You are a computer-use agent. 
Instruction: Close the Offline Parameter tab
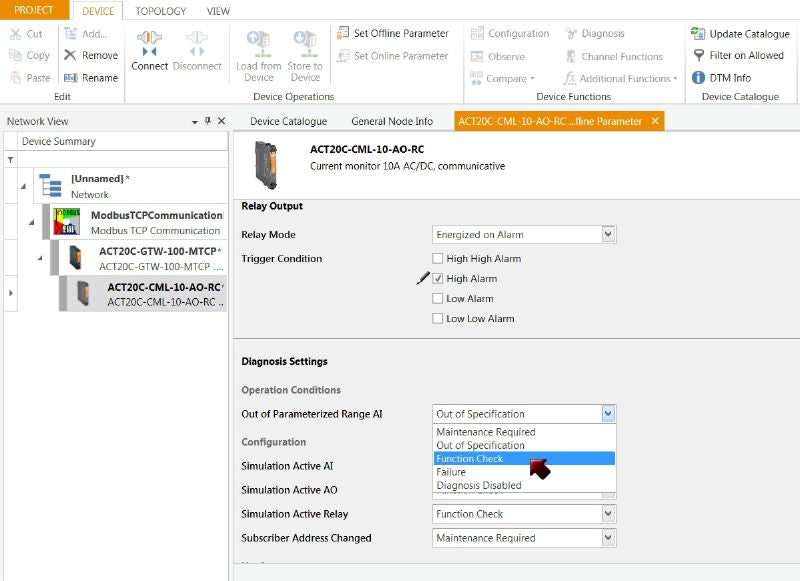click(655, 121)
